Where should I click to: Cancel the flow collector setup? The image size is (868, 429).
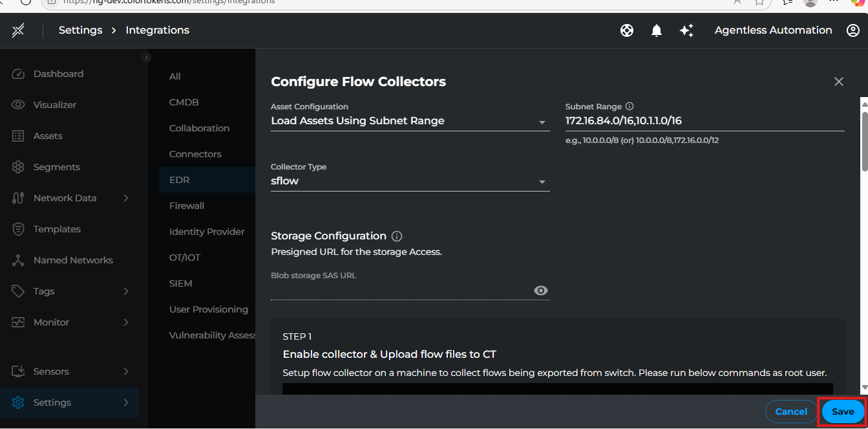[x=790, y=412]
